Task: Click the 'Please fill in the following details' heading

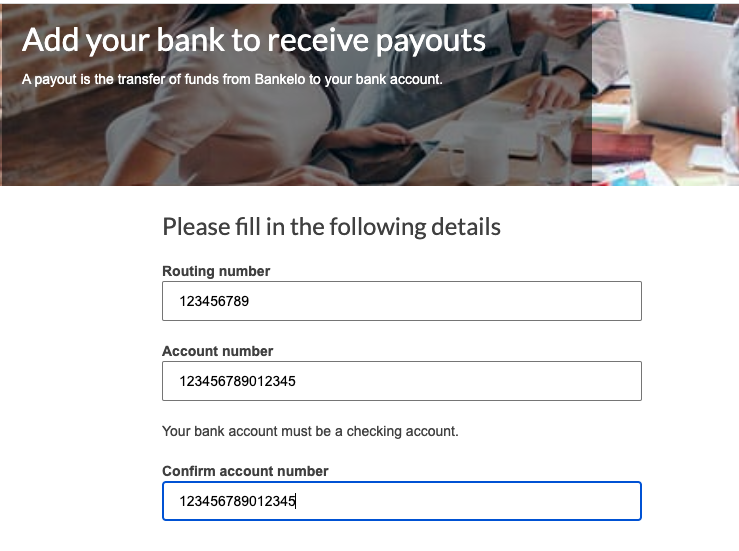Action: [x=331, y=227]
